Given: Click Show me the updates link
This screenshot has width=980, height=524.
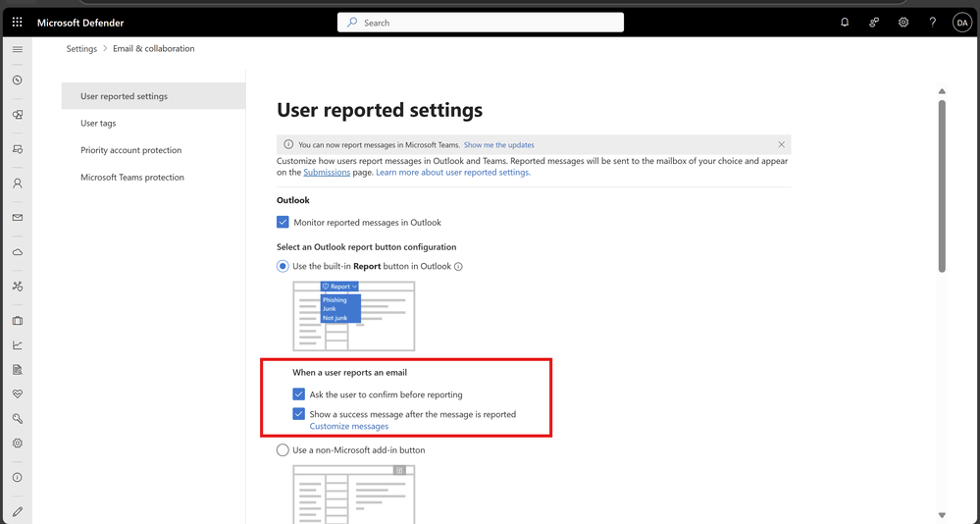Looking at the screenshot, I should 498,144.
